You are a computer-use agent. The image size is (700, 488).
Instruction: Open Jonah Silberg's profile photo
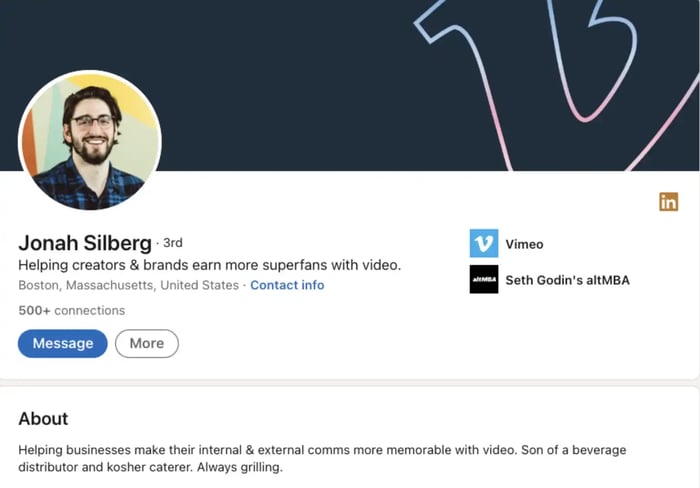point(90,141)
